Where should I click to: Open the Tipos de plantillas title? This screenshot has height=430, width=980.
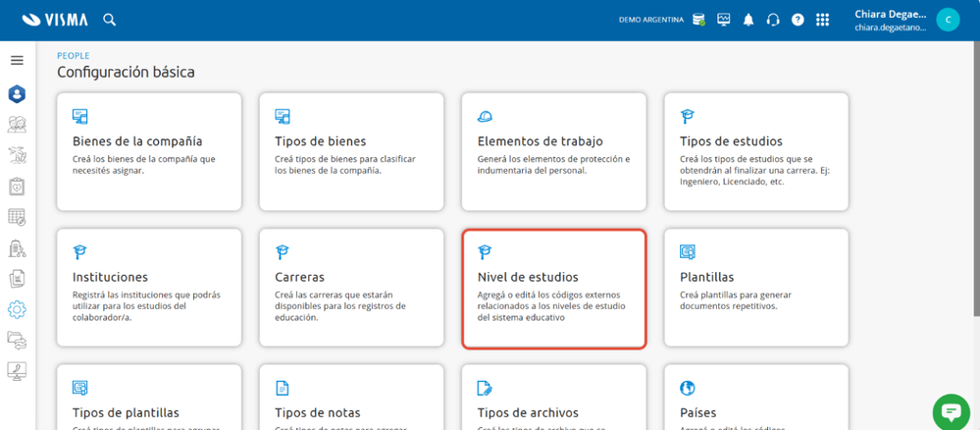pos(127,413)
